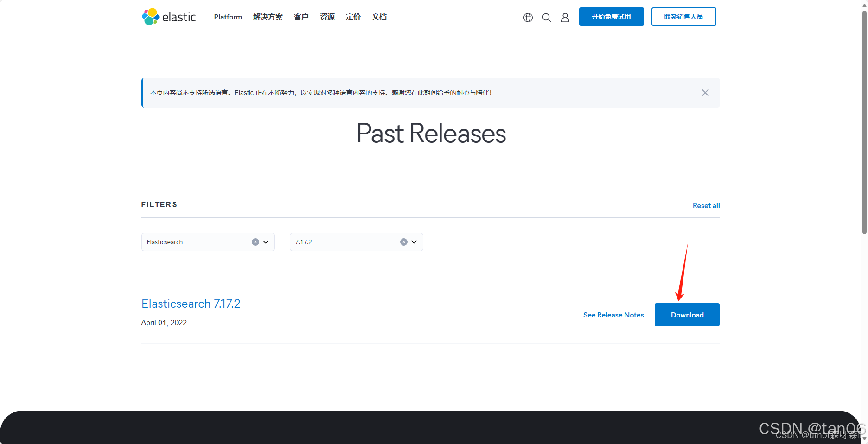Open See Release Notes link
Image resolution: width=868 pixels, height=444 pixels.
(x=613, y=315)
